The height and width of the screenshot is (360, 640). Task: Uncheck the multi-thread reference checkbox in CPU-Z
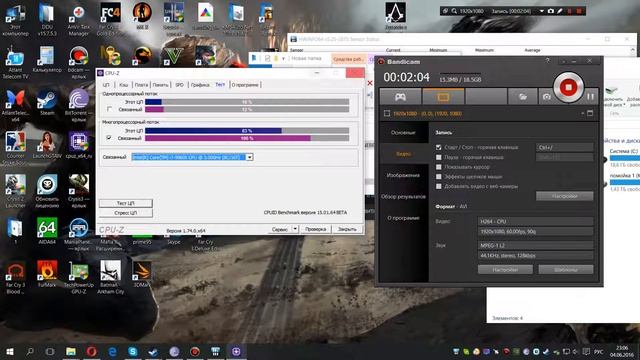point(109,138)
